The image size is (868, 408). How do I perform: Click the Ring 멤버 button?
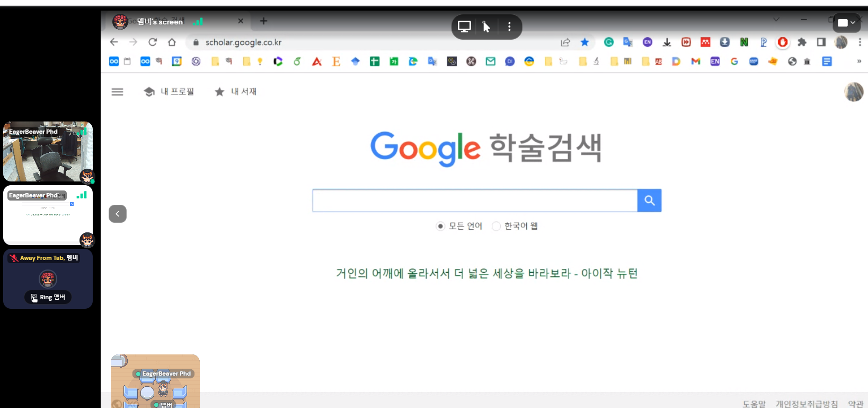pyautogui.click(x=48, y=297)
